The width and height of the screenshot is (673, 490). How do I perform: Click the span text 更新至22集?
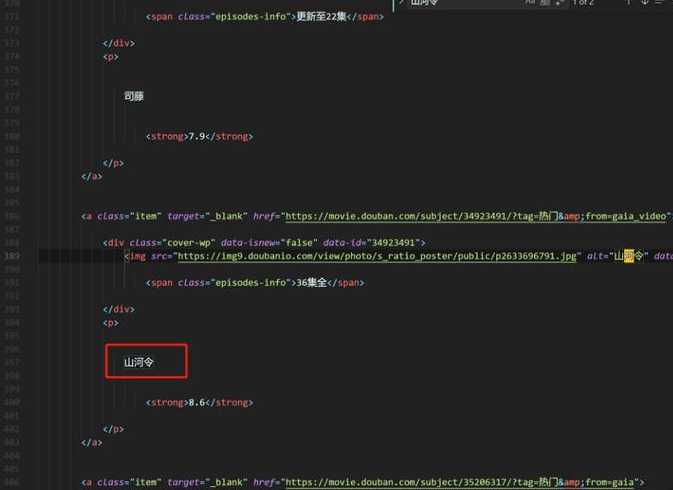pos(321,16)
